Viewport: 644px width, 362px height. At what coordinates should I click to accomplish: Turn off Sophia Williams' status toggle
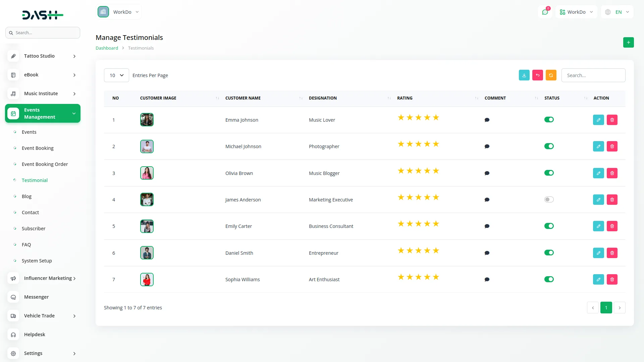pyautogui.click(x=549, y=280)
